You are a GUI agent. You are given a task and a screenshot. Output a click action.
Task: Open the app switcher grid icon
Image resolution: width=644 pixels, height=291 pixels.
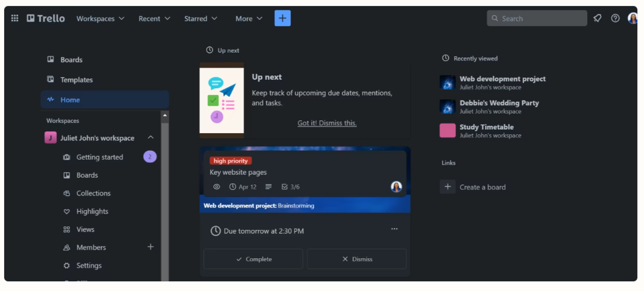coord(14,18)
